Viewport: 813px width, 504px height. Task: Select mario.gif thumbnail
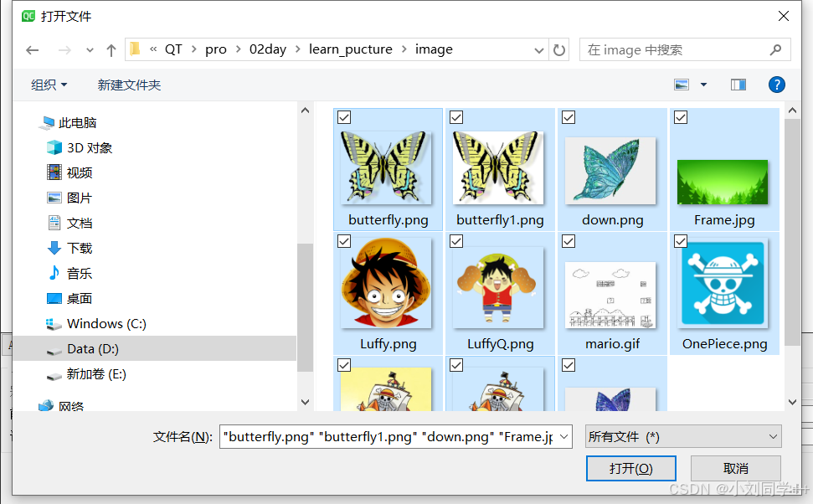[x=610, y=295]
